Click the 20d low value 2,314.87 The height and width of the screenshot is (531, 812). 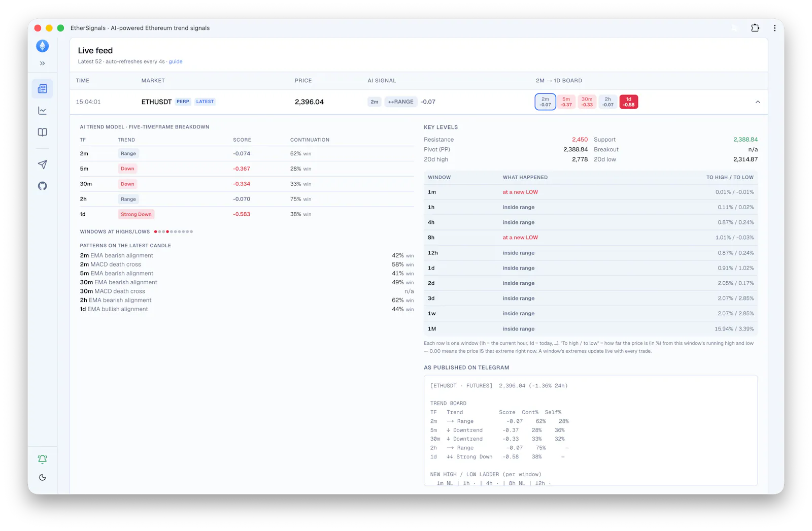pyautogui.click(x=746, y=159)
